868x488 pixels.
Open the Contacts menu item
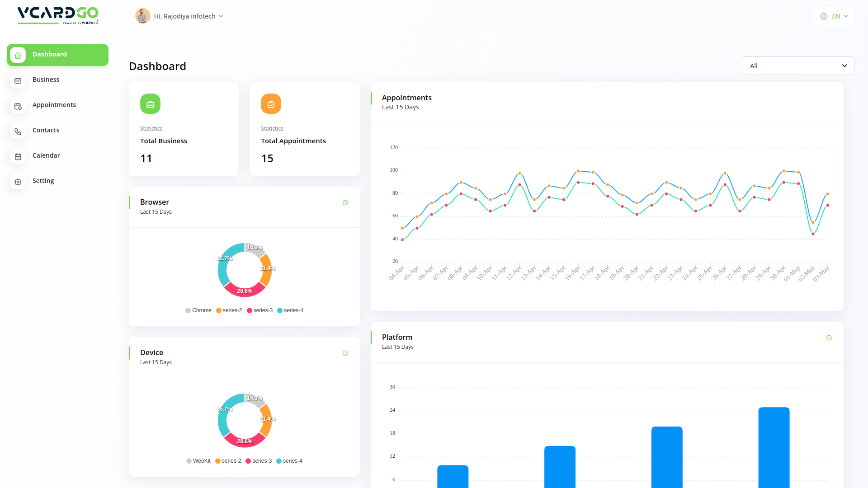click(x=46, y=130)
